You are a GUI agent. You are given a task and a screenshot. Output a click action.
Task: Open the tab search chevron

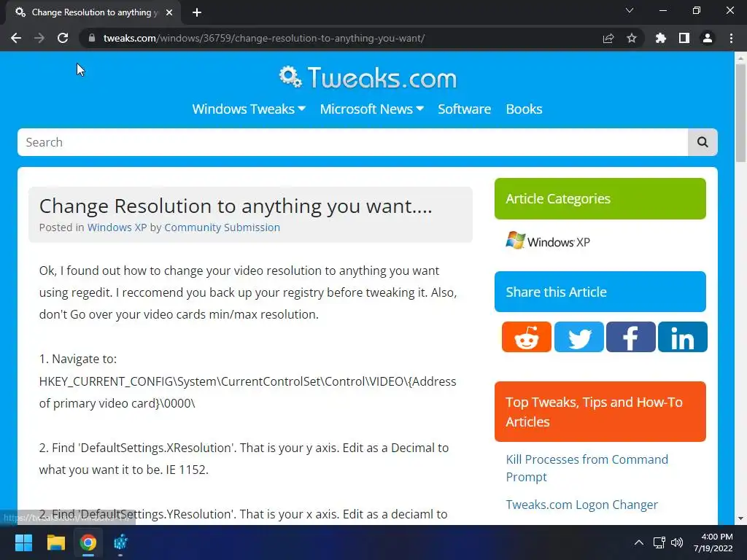point(630,10)
